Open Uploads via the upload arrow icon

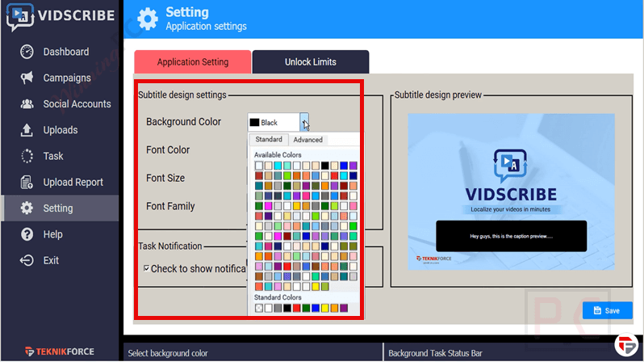[27, 130]
